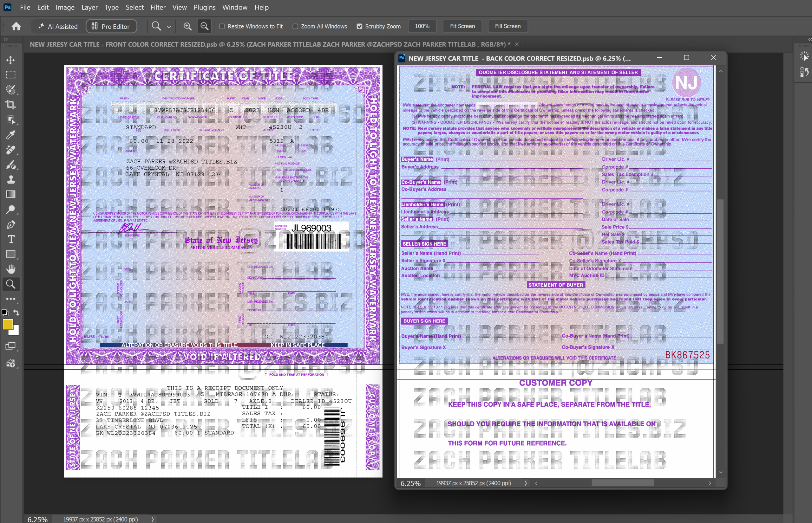Click BACK window horizontal scrollbar thumb
This screenshot has width=812, height=523.
(x=622, y=483)
